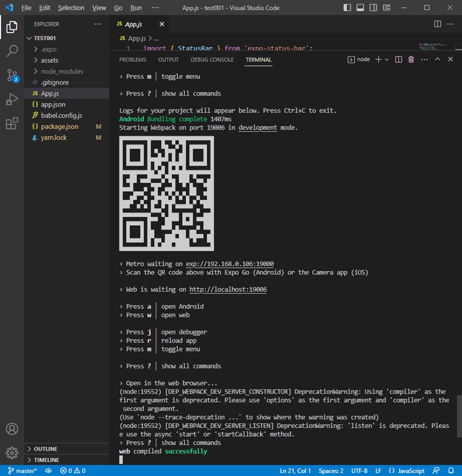Select encoding UTF-8 in status bar
Screen dimensions: 462x476
pos(359,471)
